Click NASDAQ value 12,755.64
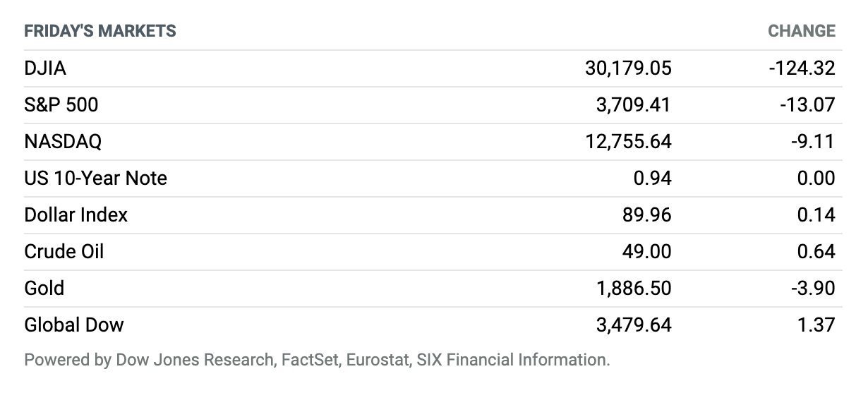The height and width of the screenshot is (405, 868). coord(629,142)
